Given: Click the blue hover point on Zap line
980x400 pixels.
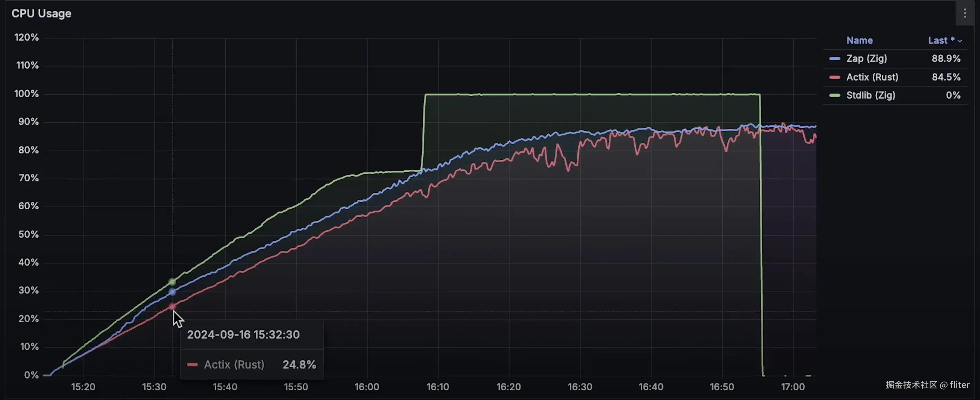Looking at the screenshot, I should click(x=172, y=292).
